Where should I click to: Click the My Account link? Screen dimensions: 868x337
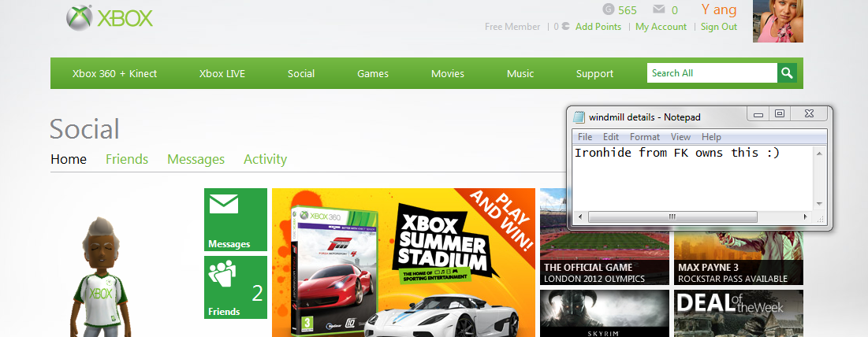(661, 27)
